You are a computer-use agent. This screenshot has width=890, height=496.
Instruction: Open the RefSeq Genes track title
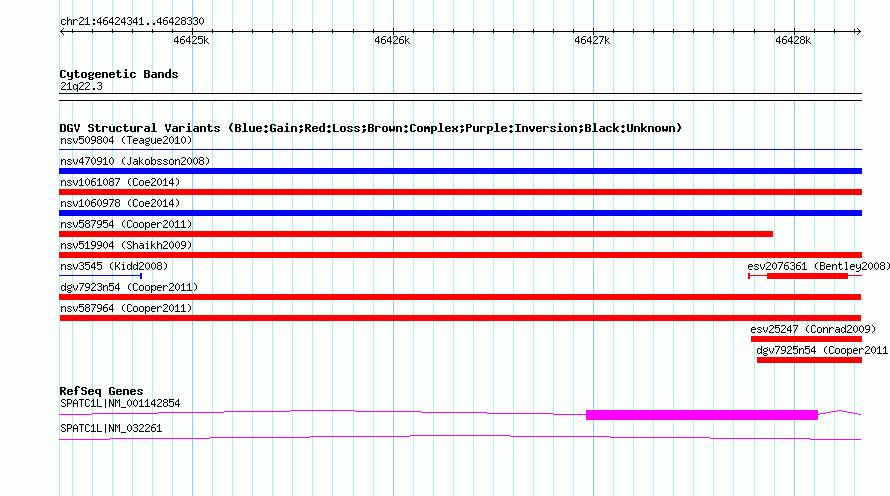101,391
